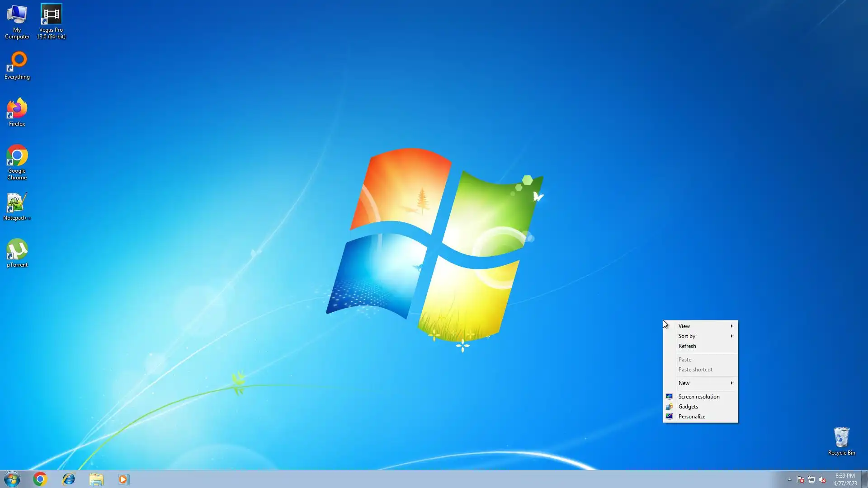The width and height of the screenshot is (868, 488).
Task: Click Personalize in the context menu
Action: click(692, 417)
